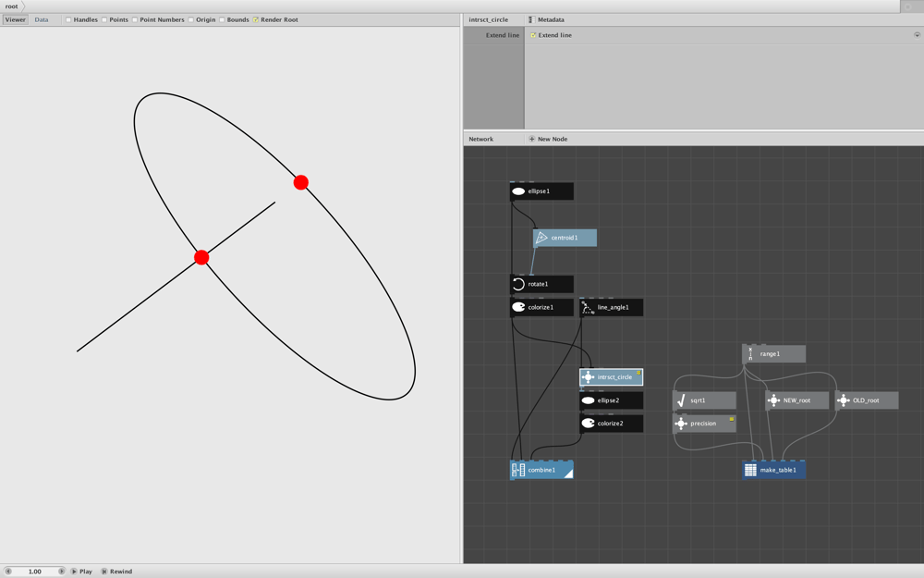
Task: Click the precision node icon
Action: [x=681, y=424]
